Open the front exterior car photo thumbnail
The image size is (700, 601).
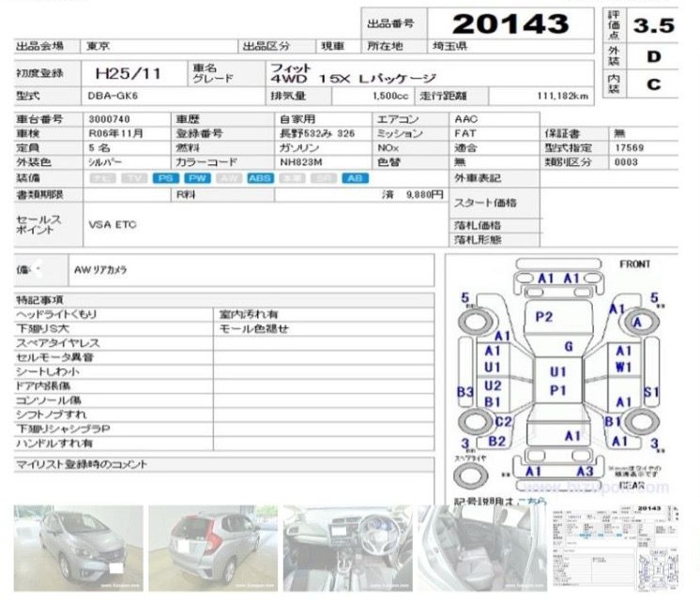pyautogui.click(x=79, y=548)
